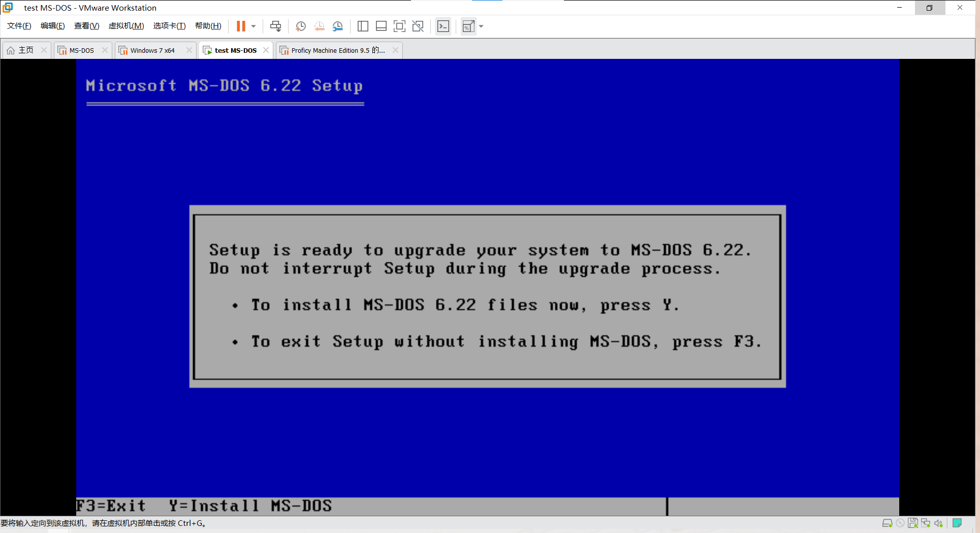Click the Pause virtual machine button
The width and height of the screenshot is (980, 533).
coord(241,26)
